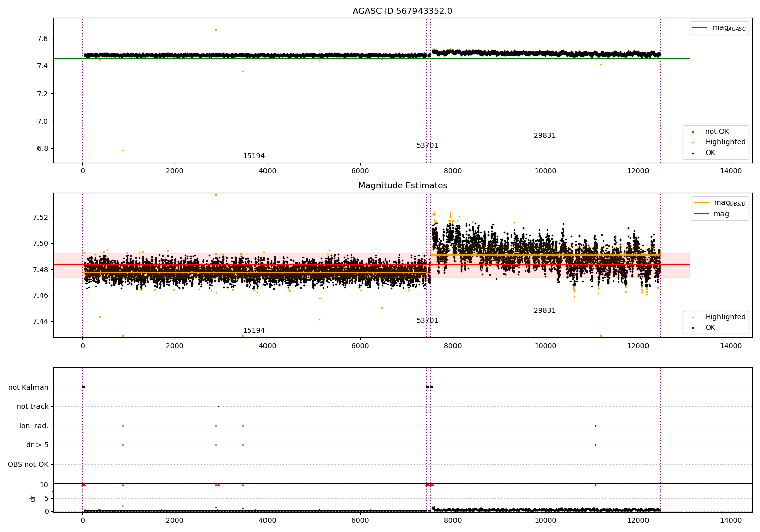Click the 6000 x-tick under Magnitude Estimates plot

tap(360, 346)
